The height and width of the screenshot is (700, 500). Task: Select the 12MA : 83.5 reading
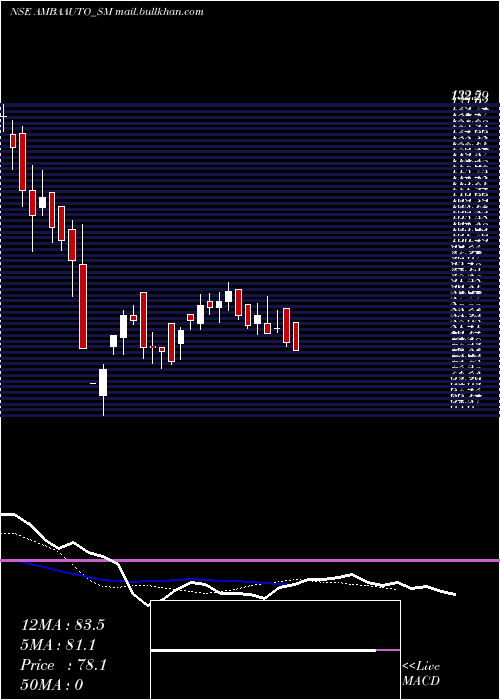click(x=62, y=625)
